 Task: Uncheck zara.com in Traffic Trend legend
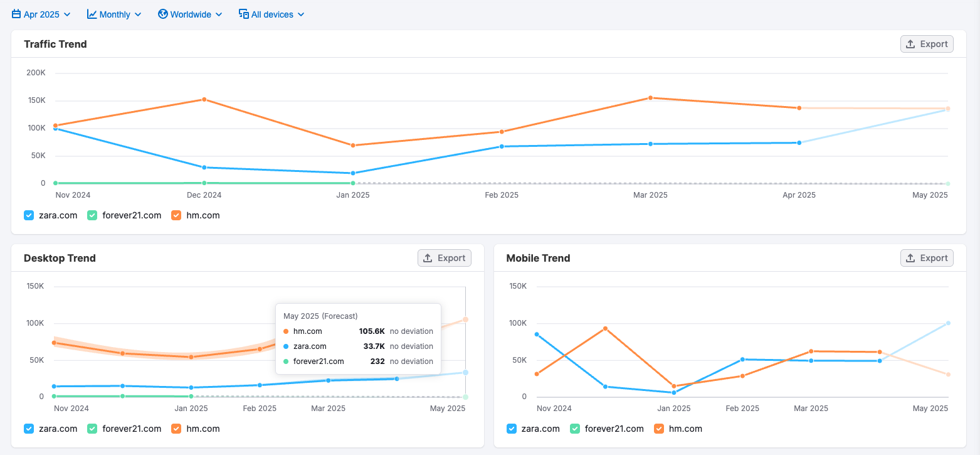29,215
